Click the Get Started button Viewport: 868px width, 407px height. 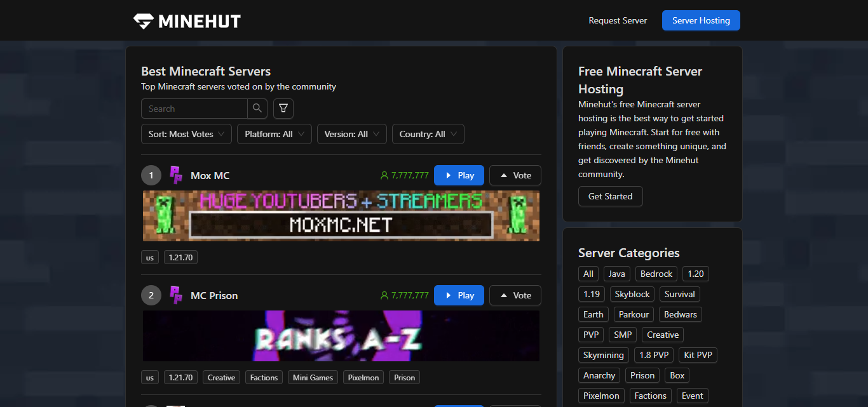[611, 196]
